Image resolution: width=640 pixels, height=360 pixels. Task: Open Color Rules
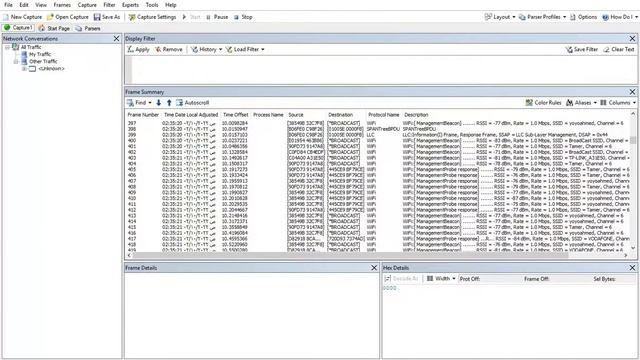pyautogui.click(x=543, y=102)
